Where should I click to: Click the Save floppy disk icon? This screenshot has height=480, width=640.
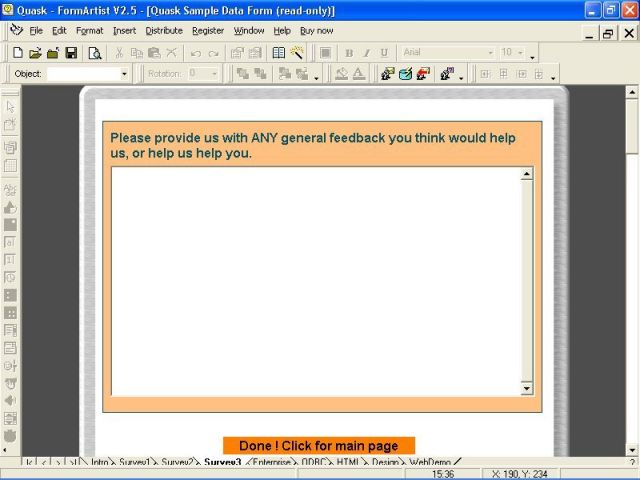71,53
